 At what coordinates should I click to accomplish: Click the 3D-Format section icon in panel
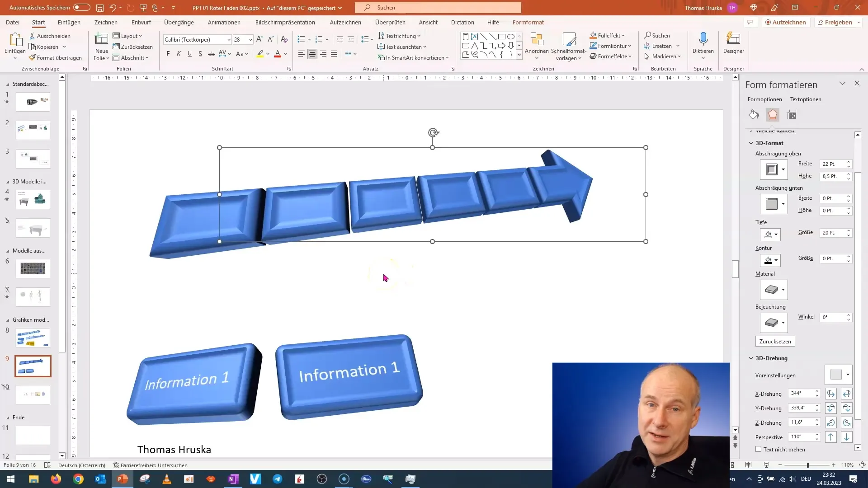pos(773,115)
